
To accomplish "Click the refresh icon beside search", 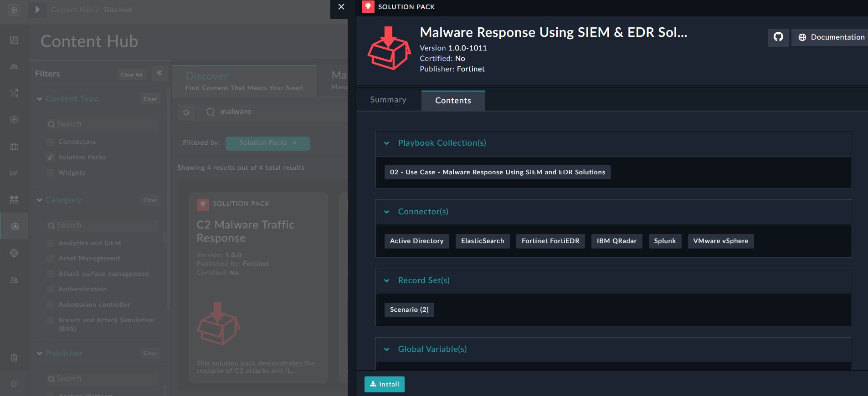I will click(186, 112).
